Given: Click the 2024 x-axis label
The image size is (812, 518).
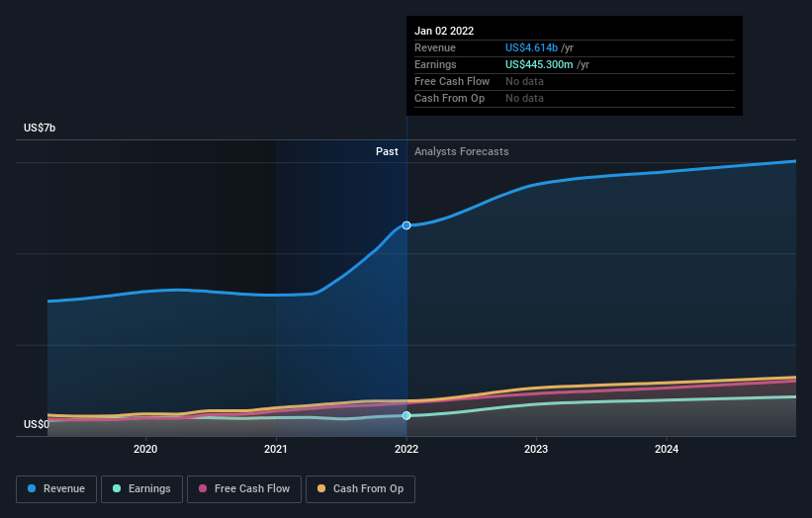Looking at the screenshot, I should click(667, 449).
